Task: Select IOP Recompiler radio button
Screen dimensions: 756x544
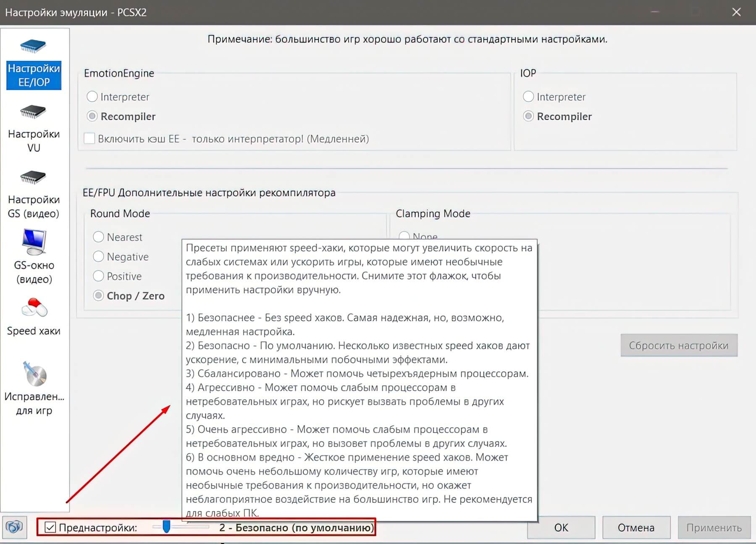Action: pos(528,116)
